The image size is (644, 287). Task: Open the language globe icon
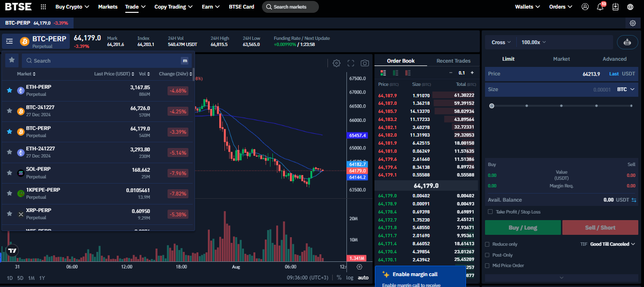point(630,7)
